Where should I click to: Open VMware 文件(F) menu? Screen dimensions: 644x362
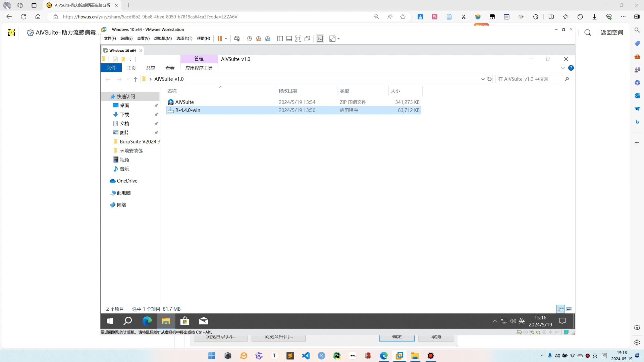pyautogui.click(x=110, y=39)
